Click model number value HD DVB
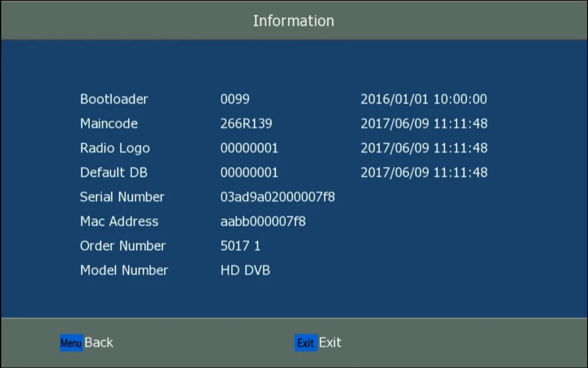This screenshot has width=588, height=368. pos(245,270)
